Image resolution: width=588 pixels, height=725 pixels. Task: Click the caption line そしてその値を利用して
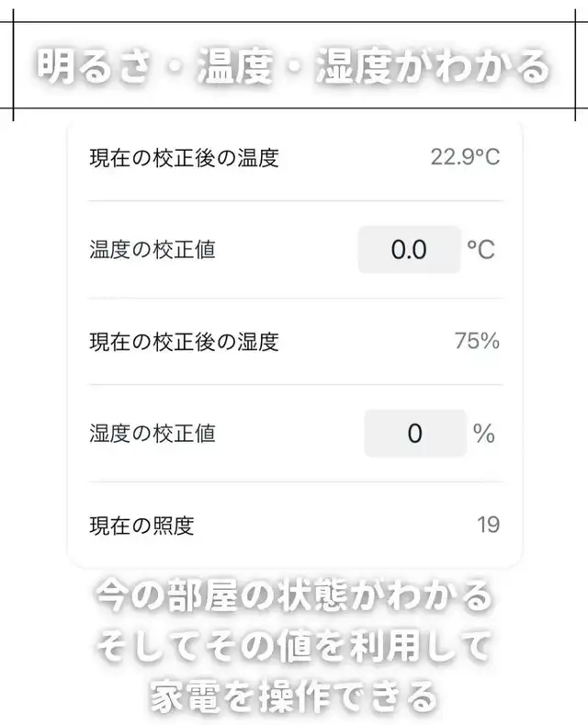point(294,649)
